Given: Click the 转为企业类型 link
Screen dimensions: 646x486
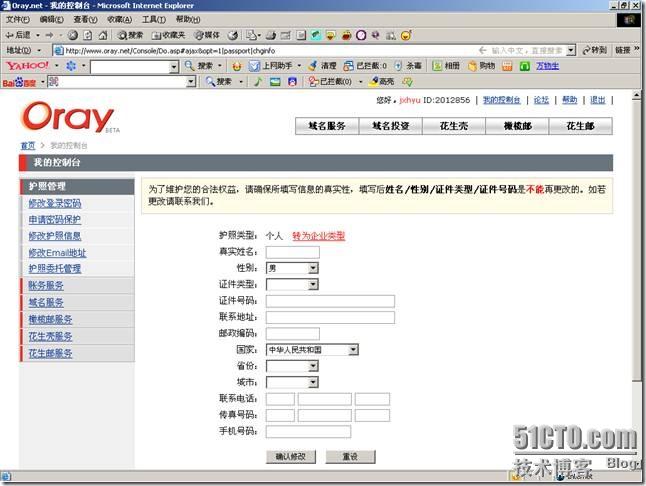Looking at the screenshot, I should [x=318, y=236].
